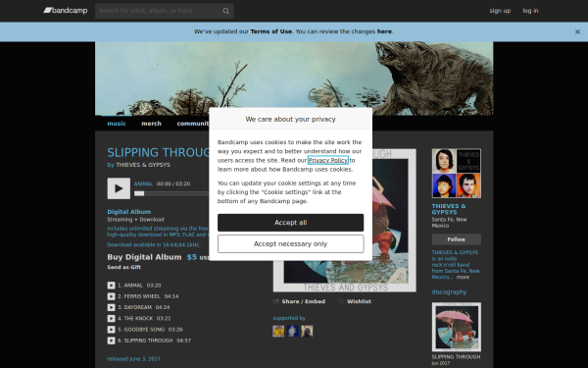The height and width of the screenshot is (368, 588).
Task: Open the Terms of Use link
Action: pyautogui.click(x=270, y=31)
